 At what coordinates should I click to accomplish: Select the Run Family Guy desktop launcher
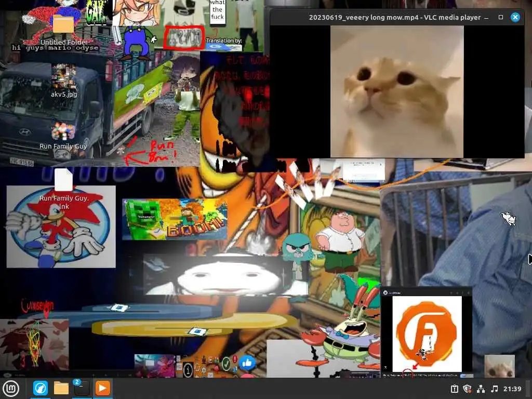[x=63, y=137]
